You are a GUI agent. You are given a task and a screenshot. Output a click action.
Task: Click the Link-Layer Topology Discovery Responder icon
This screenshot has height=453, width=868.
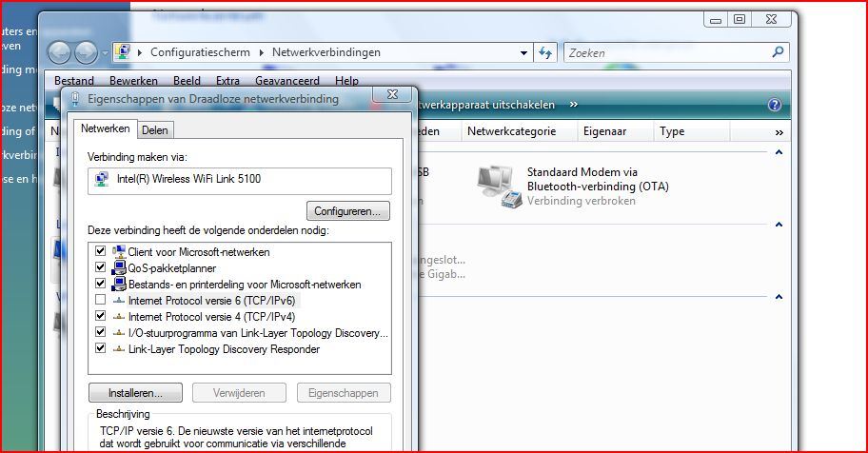[118, 349]
